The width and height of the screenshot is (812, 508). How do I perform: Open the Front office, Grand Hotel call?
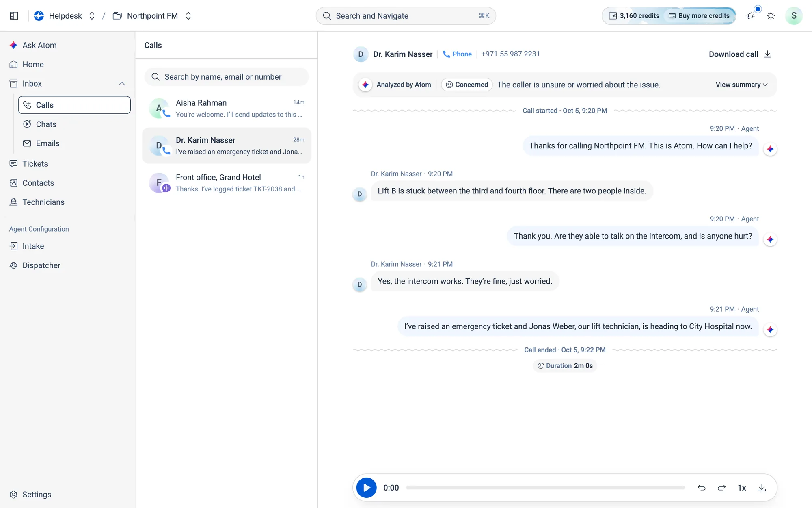coord(227,183)
